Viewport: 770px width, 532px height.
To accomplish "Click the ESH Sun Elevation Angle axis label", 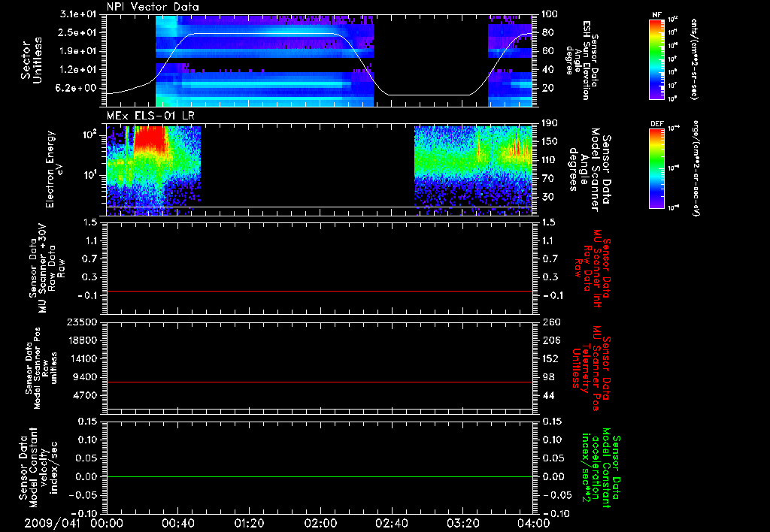I will (583, 60).
